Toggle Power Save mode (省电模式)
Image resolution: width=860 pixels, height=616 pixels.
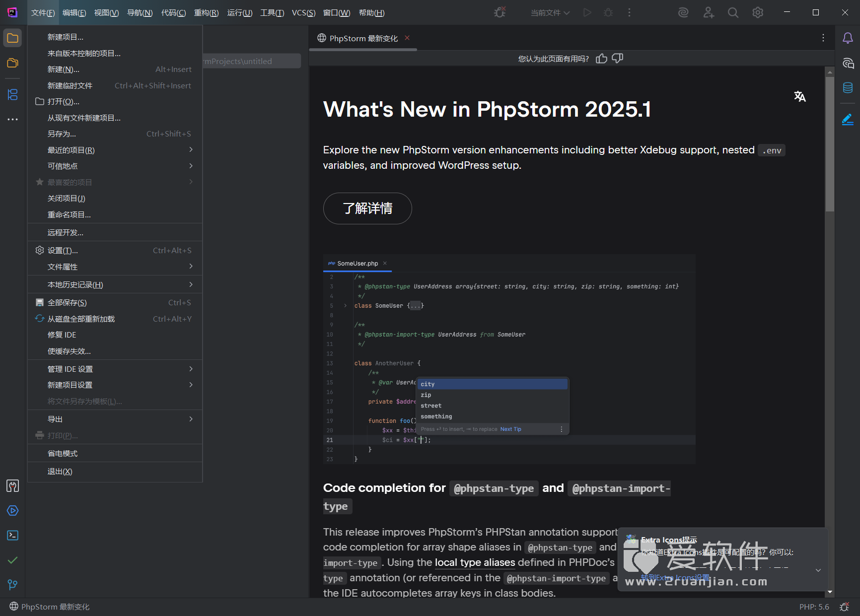pyautogui.click(x=115, y=453)
